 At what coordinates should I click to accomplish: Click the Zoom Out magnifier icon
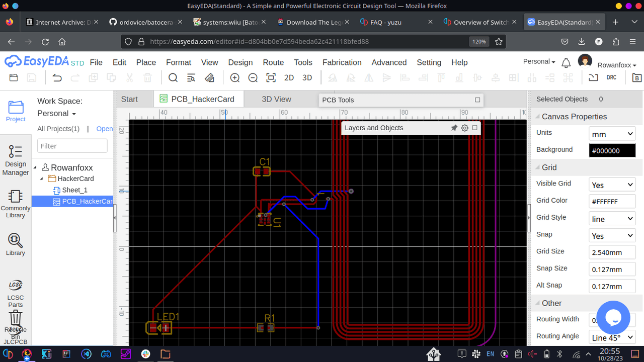coord(253,78)
